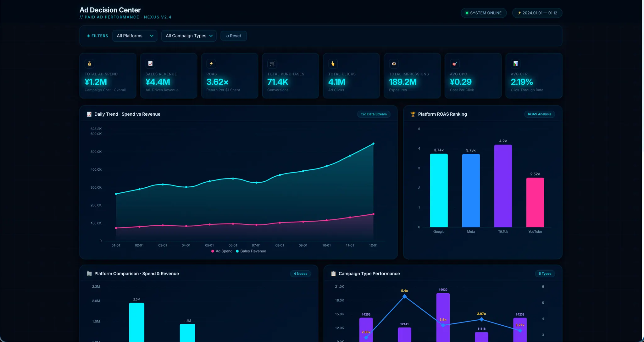Click the shopping cart icon on Total Purchases card
Viewport: 644px width, 342px height.
(272, 64)
